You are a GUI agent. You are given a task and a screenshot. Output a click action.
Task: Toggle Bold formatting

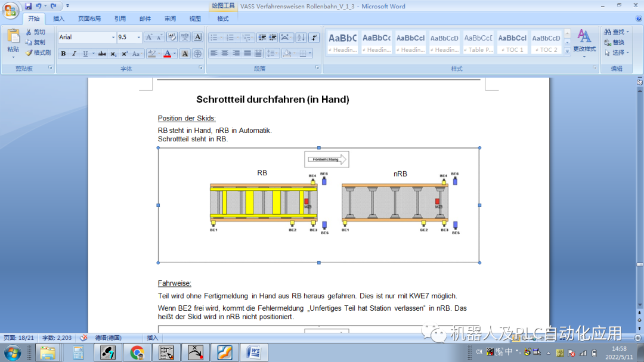(63, 54)
